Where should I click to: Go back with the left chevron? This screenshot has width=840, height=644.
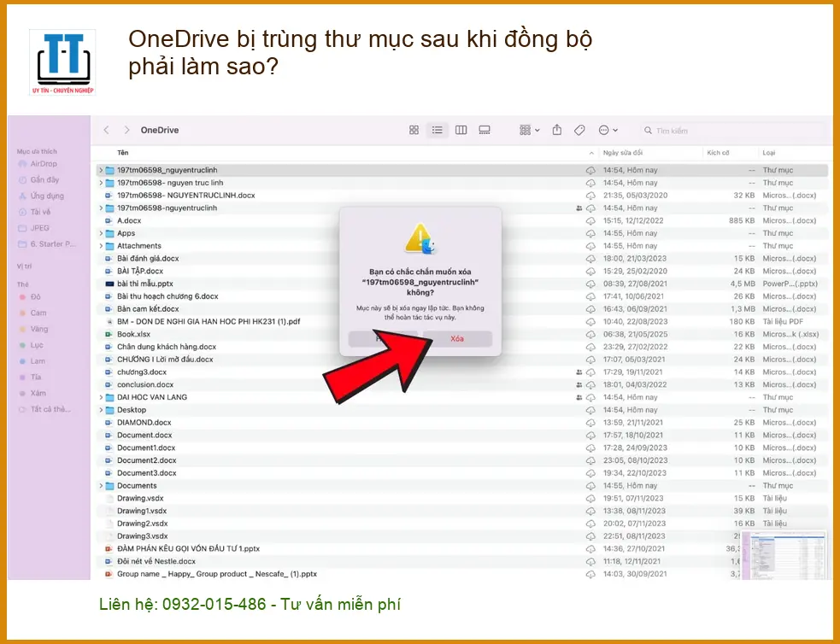(107, 130)
